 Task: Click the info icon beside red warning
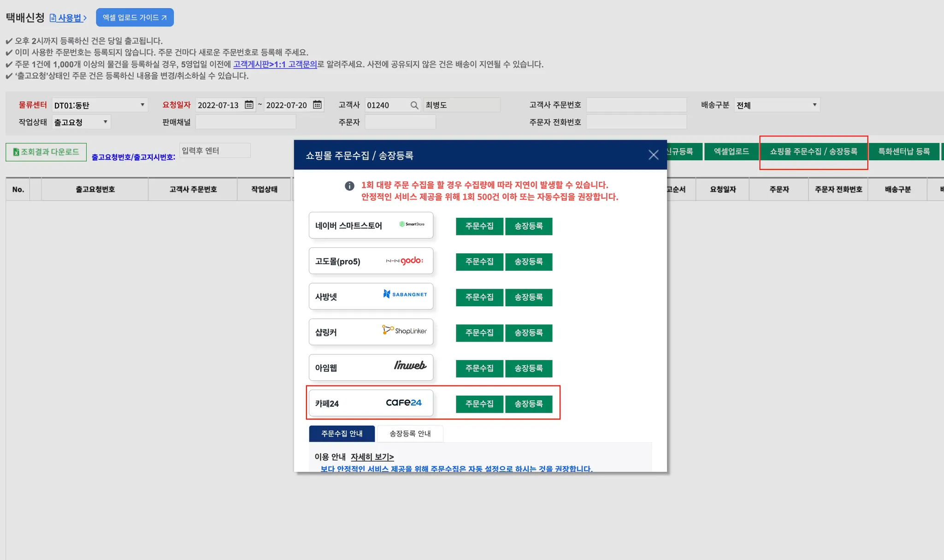[x=349, y=186]
